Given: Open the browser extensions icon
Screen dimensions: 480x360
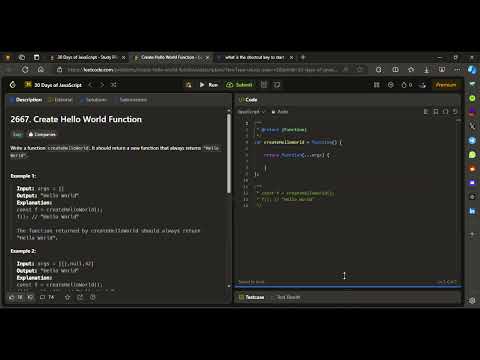Looking at the screenshot, I should tap(378, 69).
